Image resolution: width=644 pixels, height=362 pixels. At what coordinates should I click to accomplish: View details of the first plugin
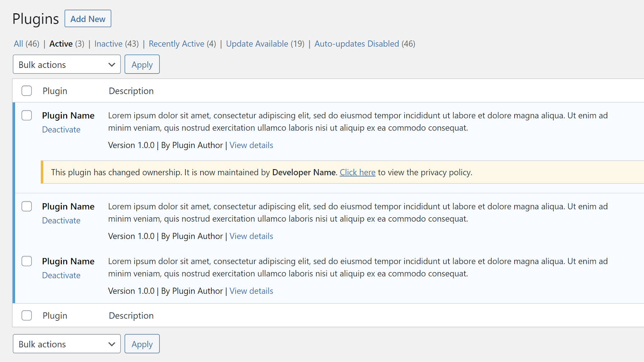click(251, 145)
